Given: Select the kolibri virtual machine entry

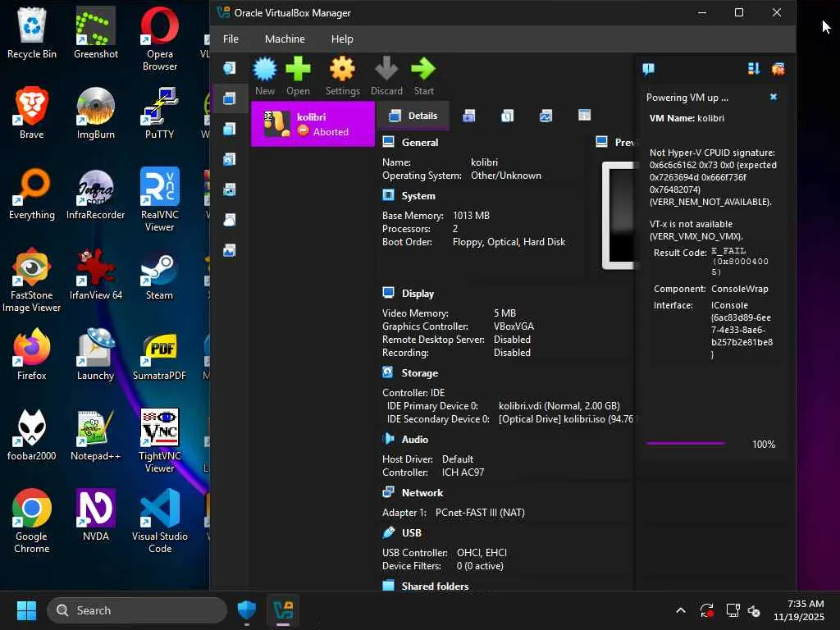Looking at the screenshot, I should coord(313,124).
